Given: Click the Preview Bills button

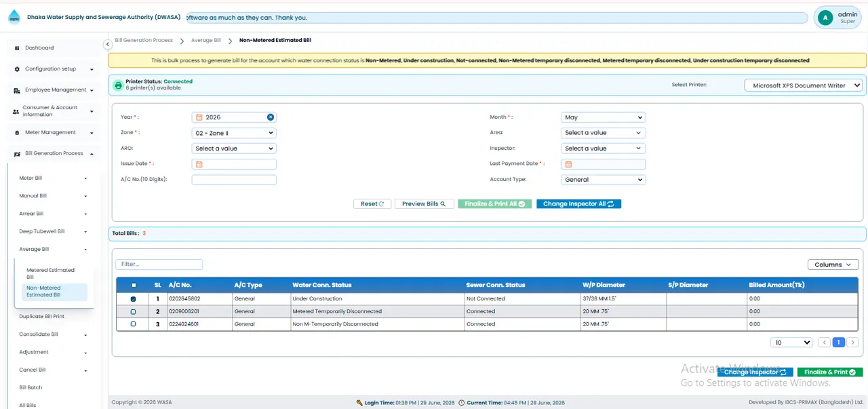Looking at the screenshot, I should click(x=424, y=203).
